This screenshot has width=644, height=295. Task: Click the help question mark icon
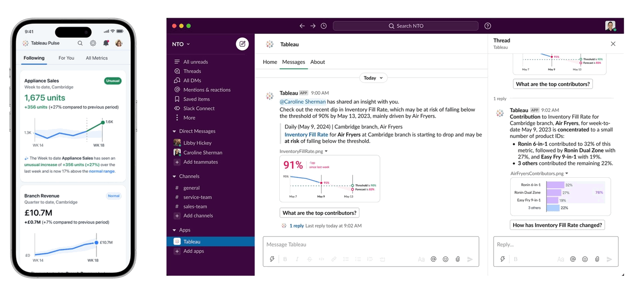click(x=488, y=26)
